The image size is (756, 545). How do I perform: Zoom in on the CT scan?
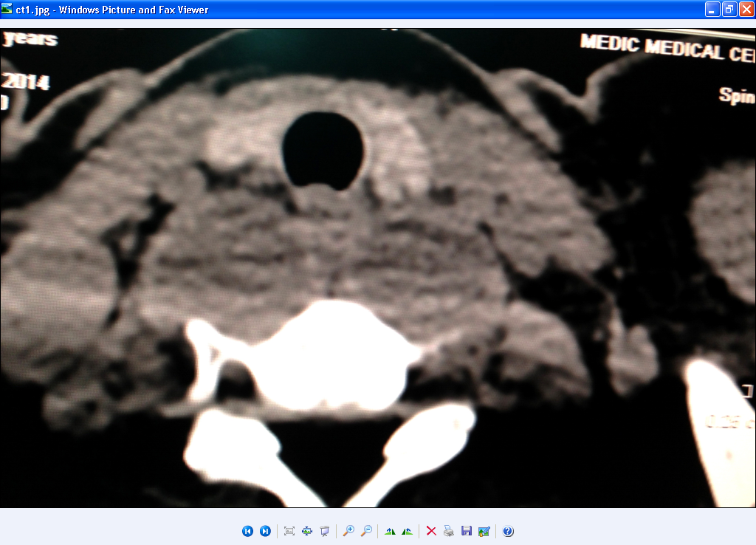click(348, 530)
